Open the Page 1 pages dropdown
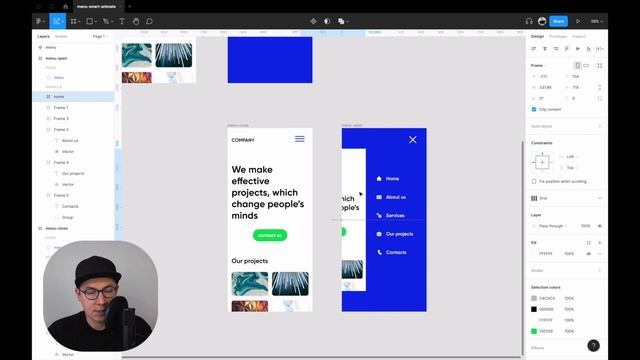The image size is (640, 360). 100,36
